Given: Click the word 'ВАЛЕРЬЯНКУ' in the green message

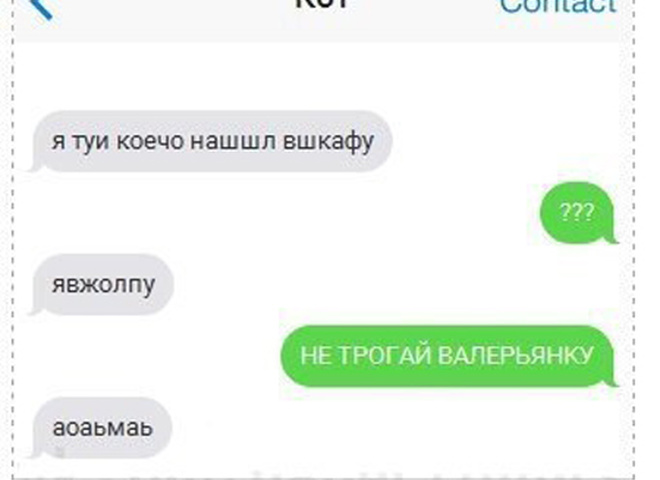Looking at the screenshot, I should [516, 355].
